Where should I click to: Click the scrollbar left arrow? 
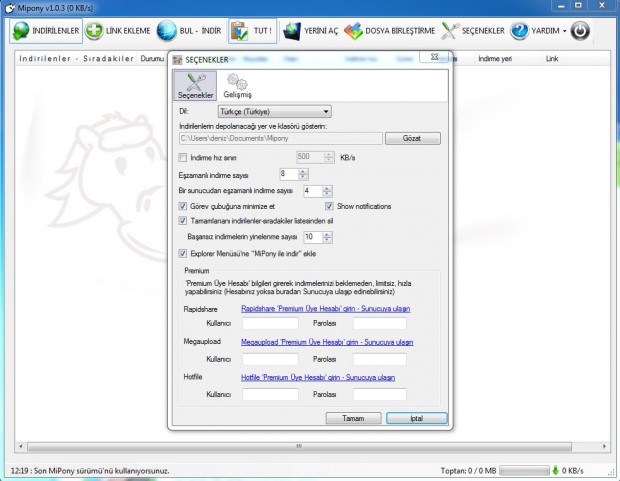pos(21,446)
